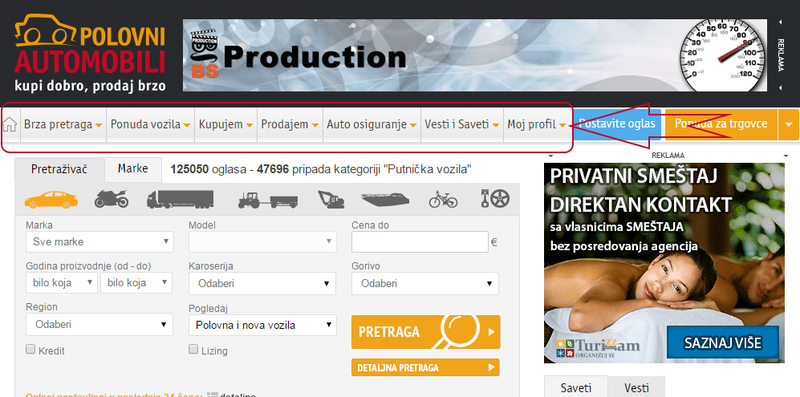Select the motorcycle category icon
This screenshot has width=800, height=397.
tap(111, 199)
